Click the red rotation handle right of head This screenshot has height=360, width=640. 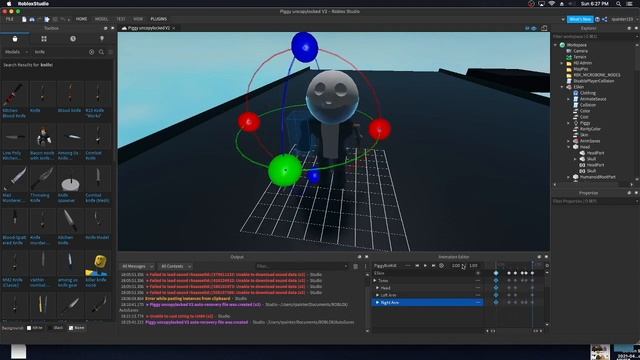click(380, 129)
